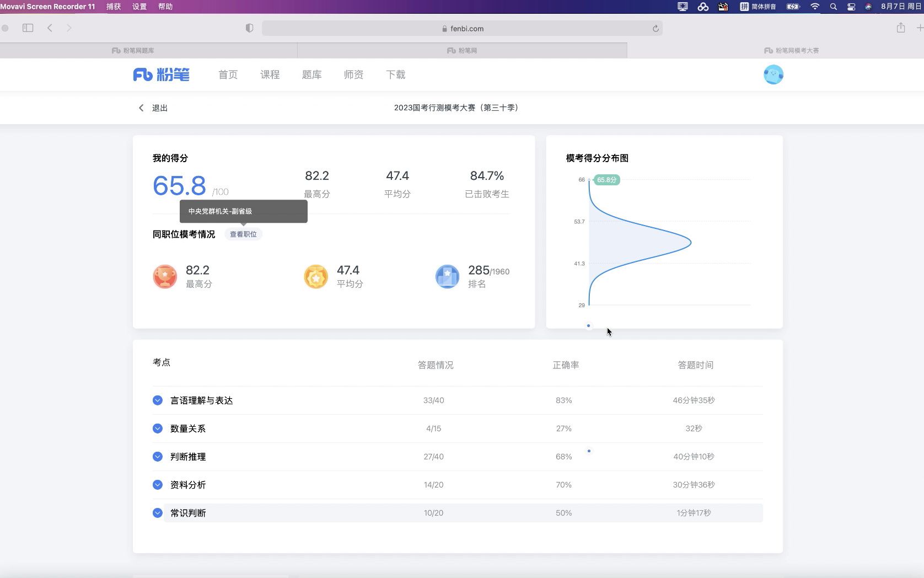The height and width of the screenshot is (578, 924).
Task: Click the 14/20 answer count cell
Action: click(x=433, y=485)
